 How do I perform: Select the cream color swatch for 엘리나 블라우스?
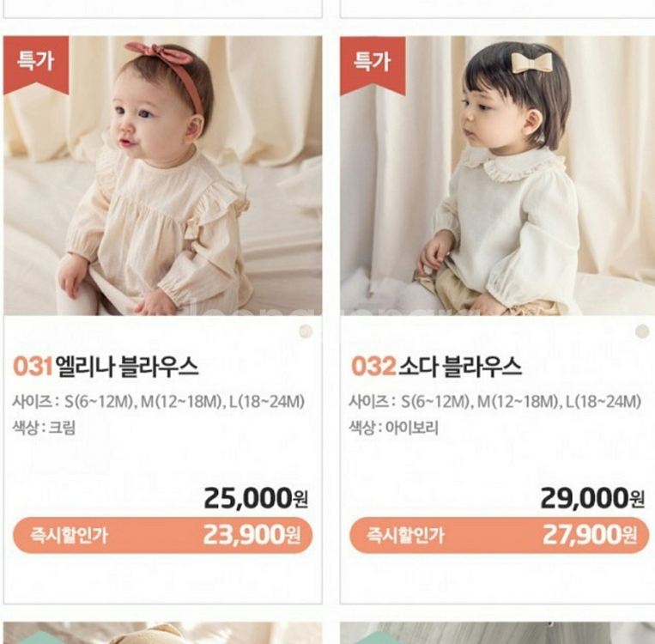coord(306,331)
